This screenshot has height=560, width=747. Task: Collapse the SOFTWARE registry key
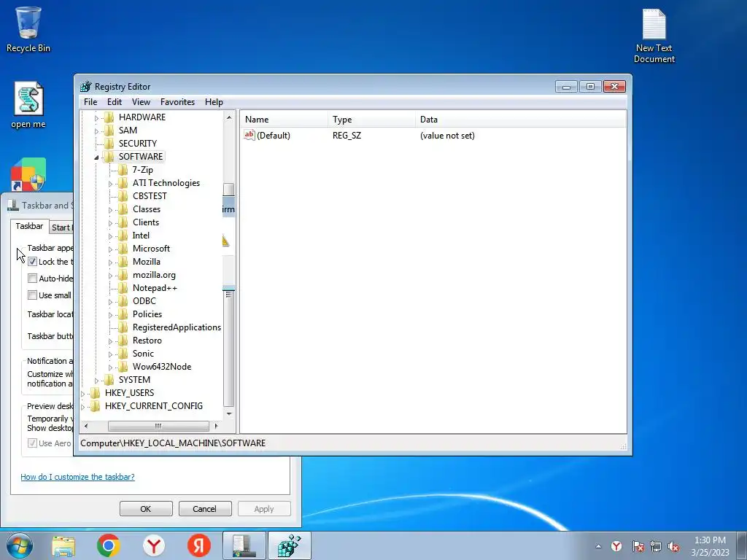[96, 157]
